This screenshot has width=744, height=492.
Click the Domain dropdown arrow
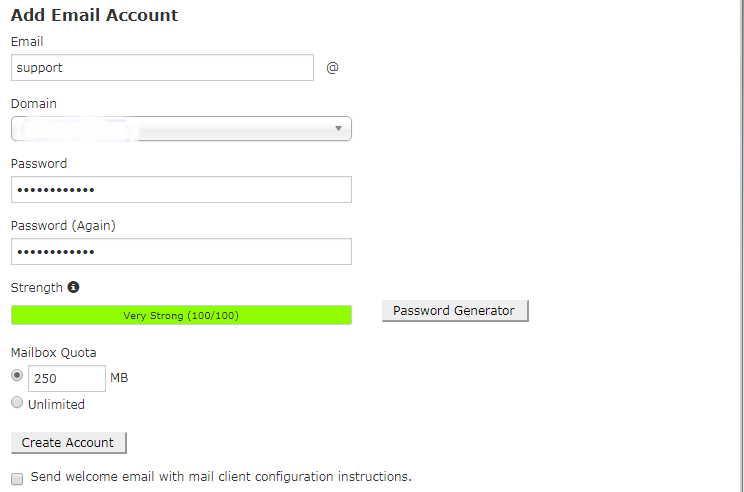coord(338,129)
